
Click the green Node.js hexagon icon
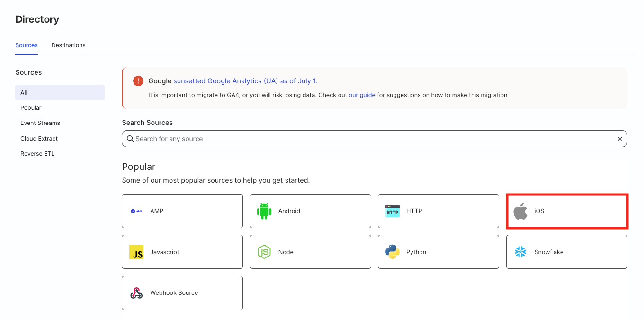264,252
